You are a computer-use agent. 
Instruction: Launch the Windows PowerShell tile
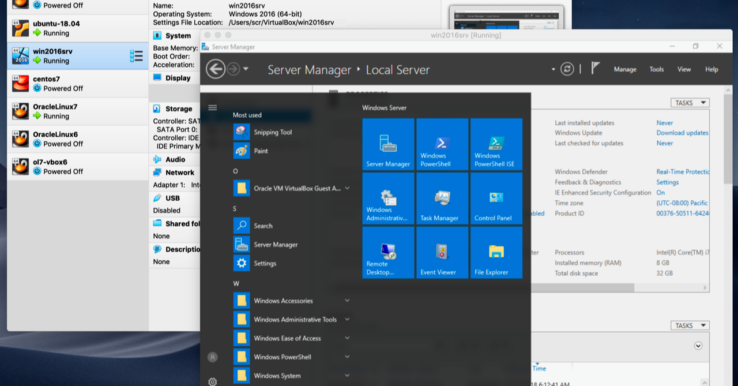[x=442, y=144]
